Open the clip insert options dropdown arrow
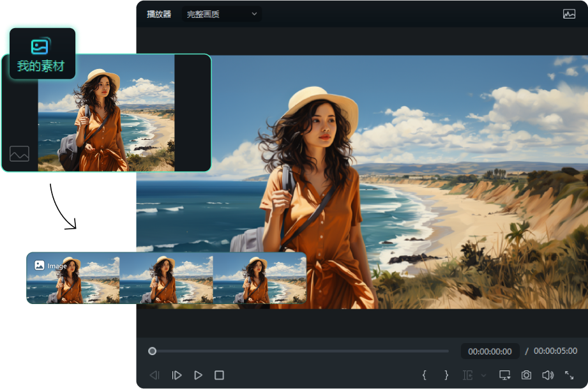The image size is (588, 389). [x=483, y=376]
